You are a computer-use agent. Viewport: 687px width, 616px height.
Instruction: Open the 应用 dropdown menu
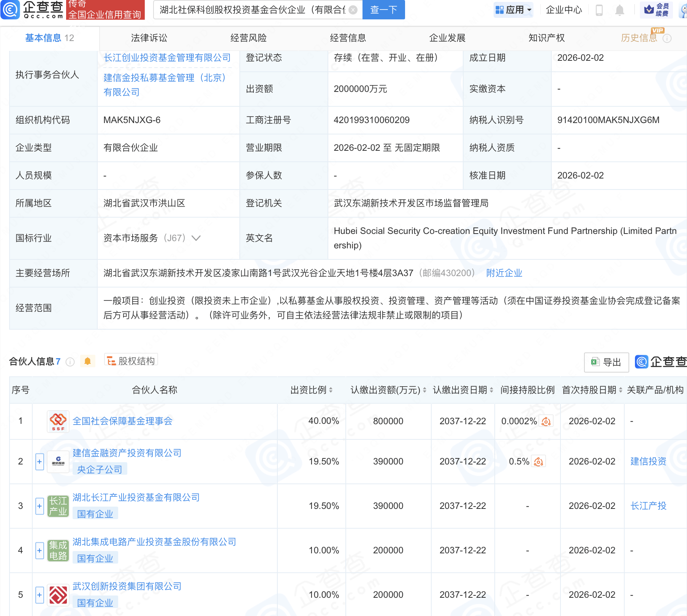coord(514,10)
